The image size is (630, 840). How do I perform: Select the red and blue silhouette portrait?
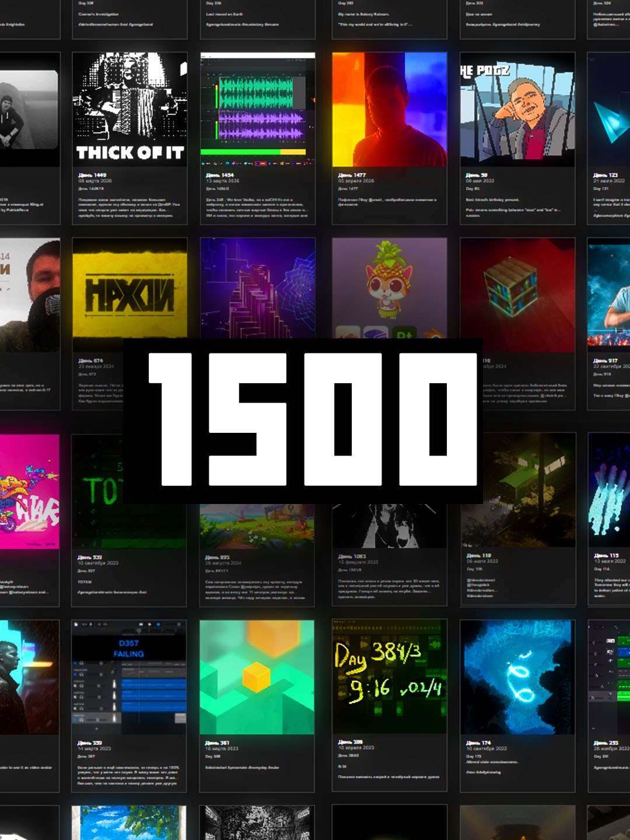[390, 109]
